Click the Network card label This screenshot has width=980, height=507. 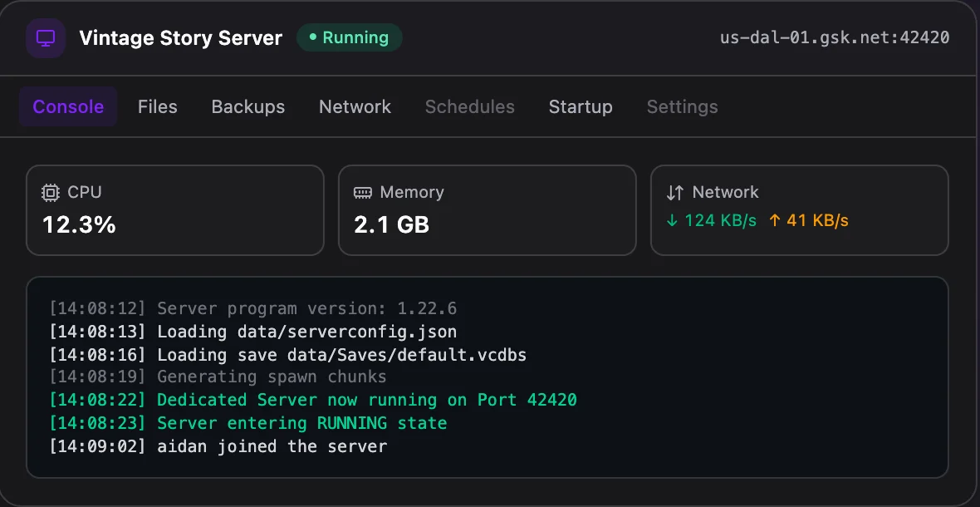[x=726, y=193]
